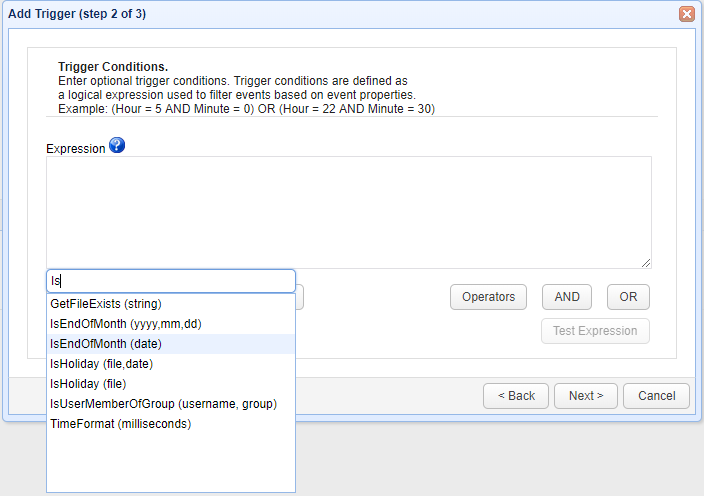Select TimeFormat (milliseconds) from suggestions
Screen dimensions: 706x498
(120, 423)
